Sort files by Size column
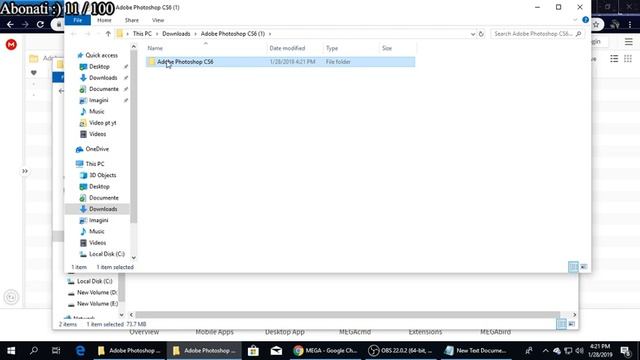 (387, 48)
